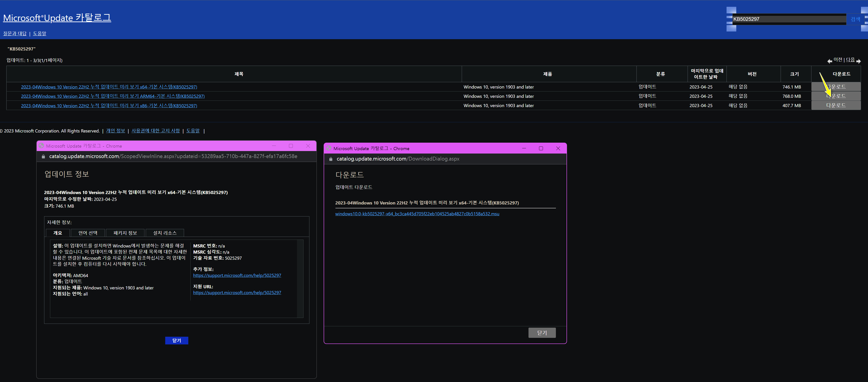Open the ARM64-기본 시스템 KB5025297 update link
868x382 pixels.
[113, 96]
